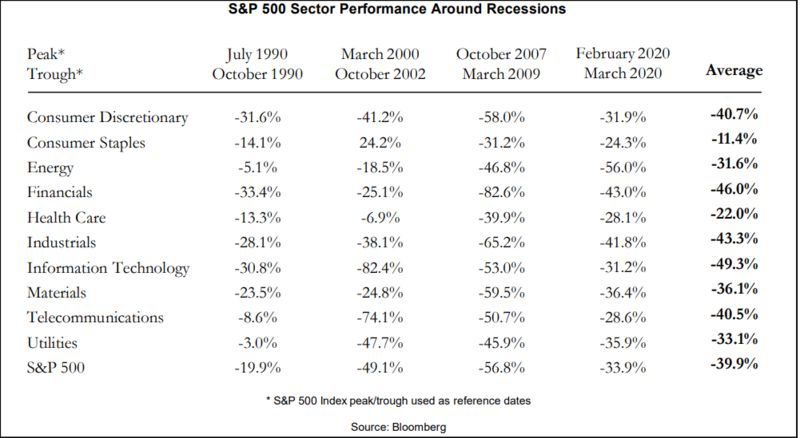Viewport: 800px width, 438px height.
Task: Select the bold Average column header
Action: [734, 71]
